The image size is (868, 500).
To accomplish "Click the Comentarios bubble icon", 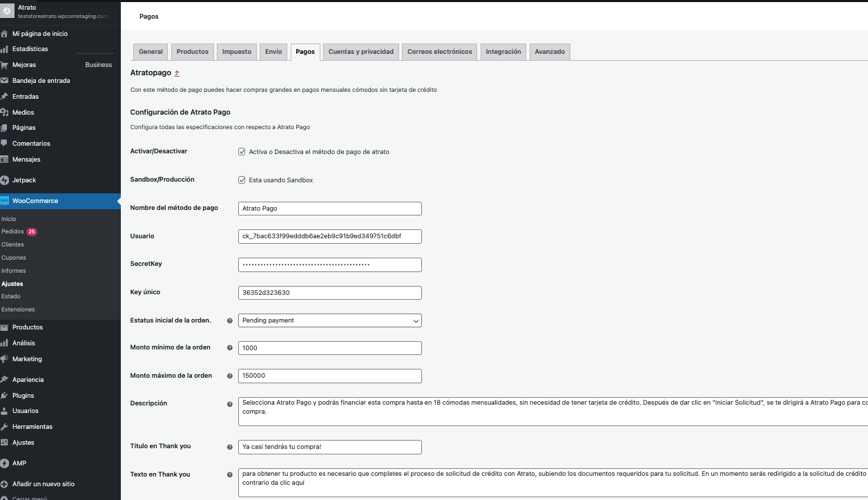I will pyautogui.click(x=5, y=144).
